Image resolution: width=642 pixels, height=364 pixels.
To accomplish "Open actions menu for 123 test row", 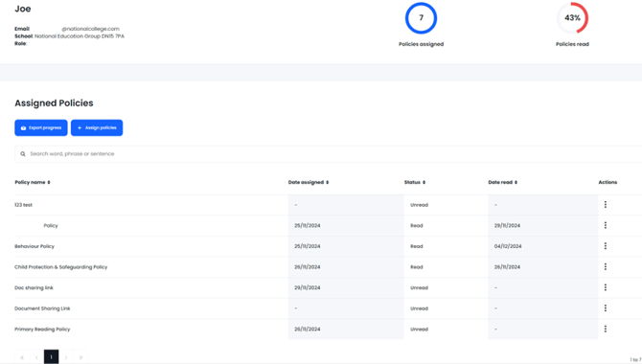I will tap(606, 204).
